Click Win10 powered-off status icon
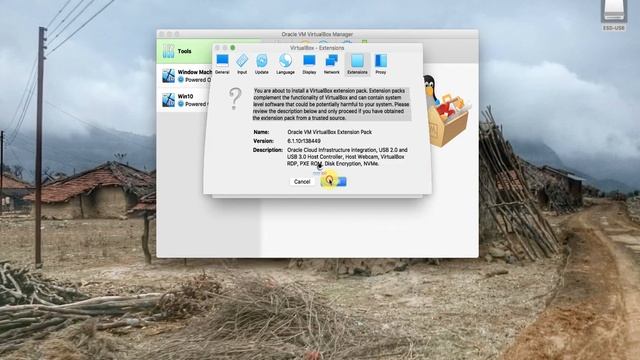The height and width of the screenshot is (360, 640). tap(181, 104)
